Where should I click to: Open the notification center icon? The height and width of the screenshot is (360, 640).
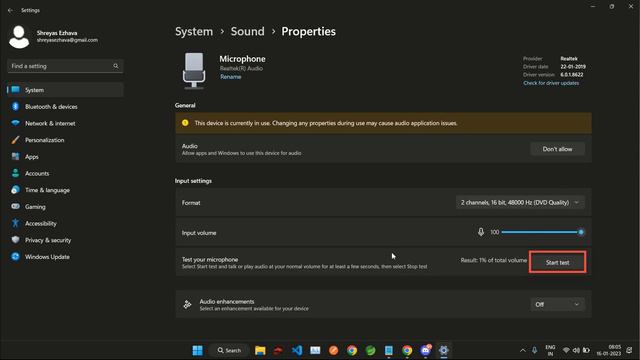coord(629,350)
